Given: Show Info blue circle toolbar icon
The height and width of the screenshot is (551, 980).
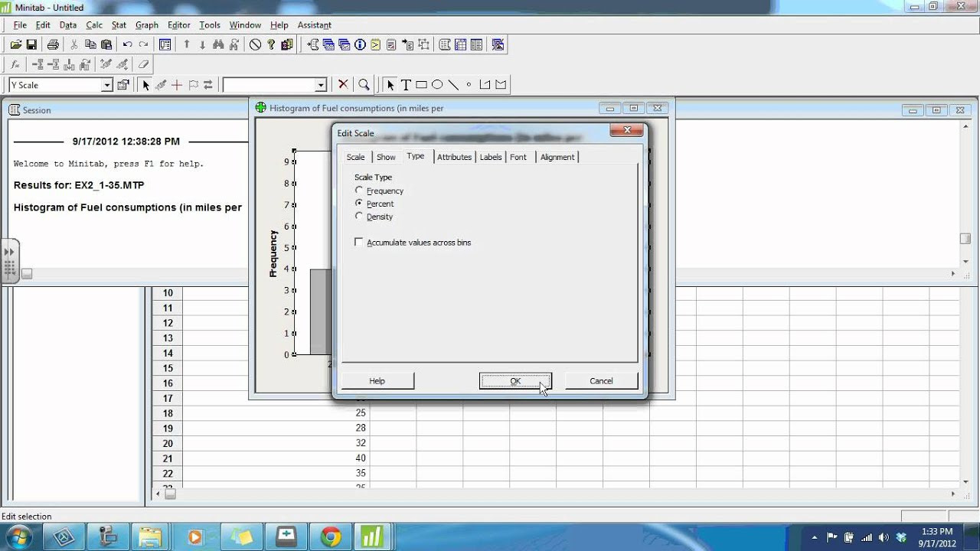Looking at the screenshot, I should [360, 45].
